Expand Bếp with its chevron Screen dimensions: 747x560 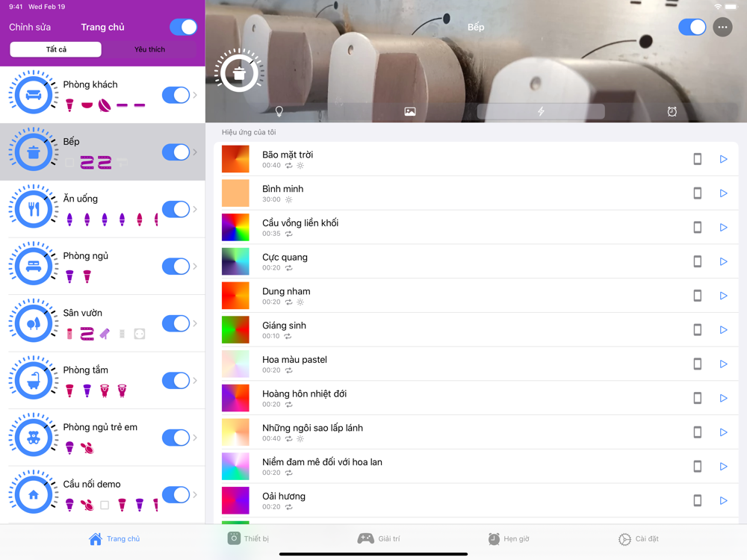[x=195, y=152]
